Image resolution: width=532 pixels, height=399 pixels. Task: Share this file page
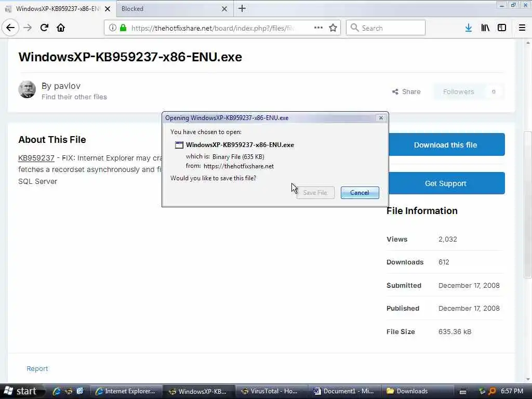(406, 91)
